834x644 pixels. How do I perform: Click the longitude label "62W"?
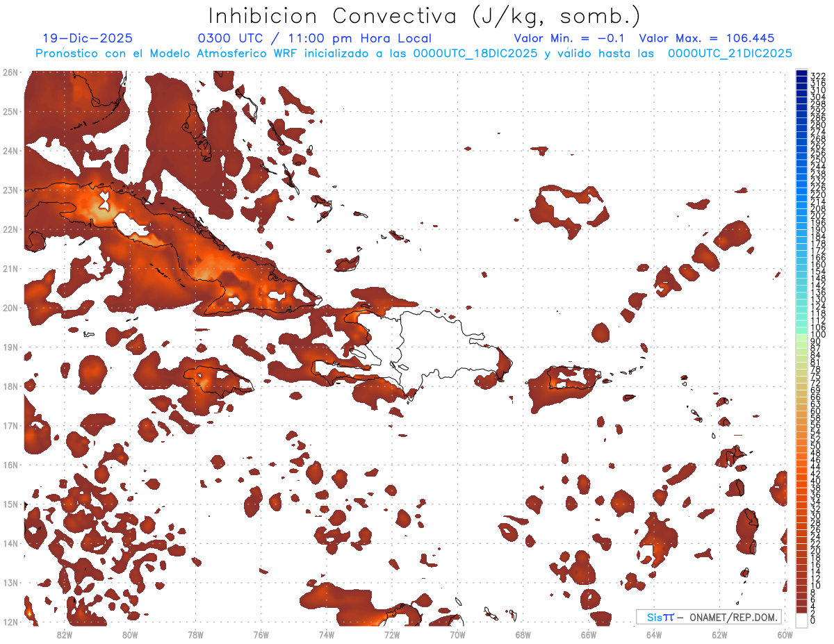[x=719, y=634]
